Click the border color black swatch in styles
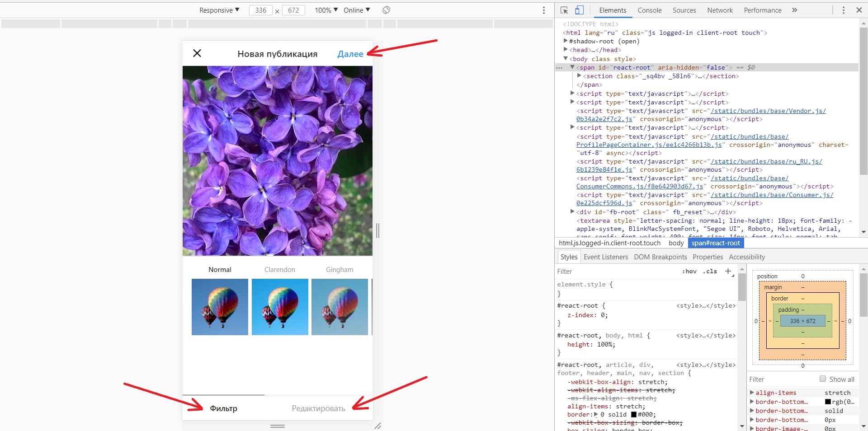The width and height of the screenshot is (868, 431). [634, 414]
